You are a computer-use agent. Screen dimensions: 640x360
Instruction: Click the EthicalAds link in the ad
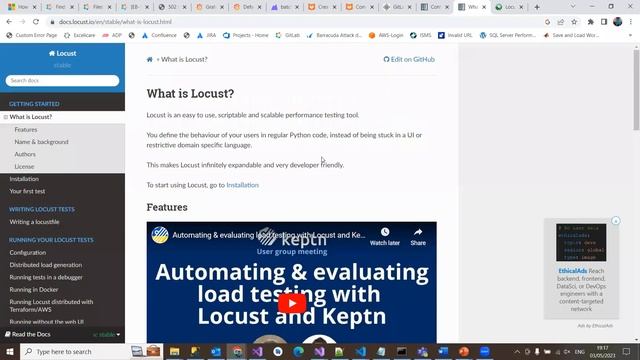573,271
